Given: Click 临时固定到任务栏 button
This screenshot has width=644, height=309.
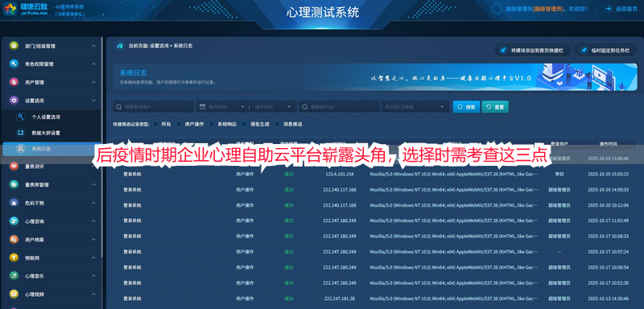Looking at the screenshot, I should pyautogui.click(x=605, y=50).
